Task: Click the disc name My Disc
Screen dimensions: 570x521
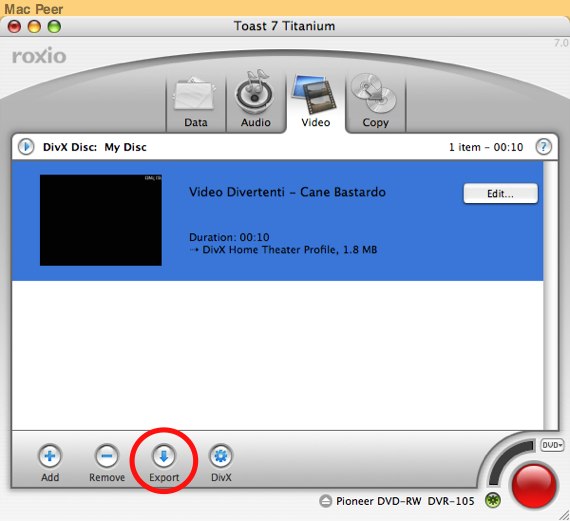Action: pyautogui.click(x=125, y=147)
